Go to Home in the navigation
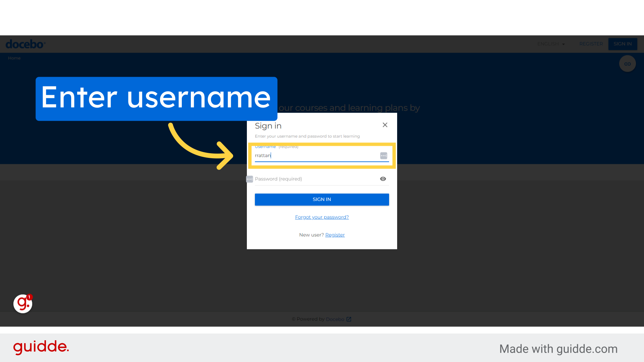644x362 pixels. click(14, 58)
